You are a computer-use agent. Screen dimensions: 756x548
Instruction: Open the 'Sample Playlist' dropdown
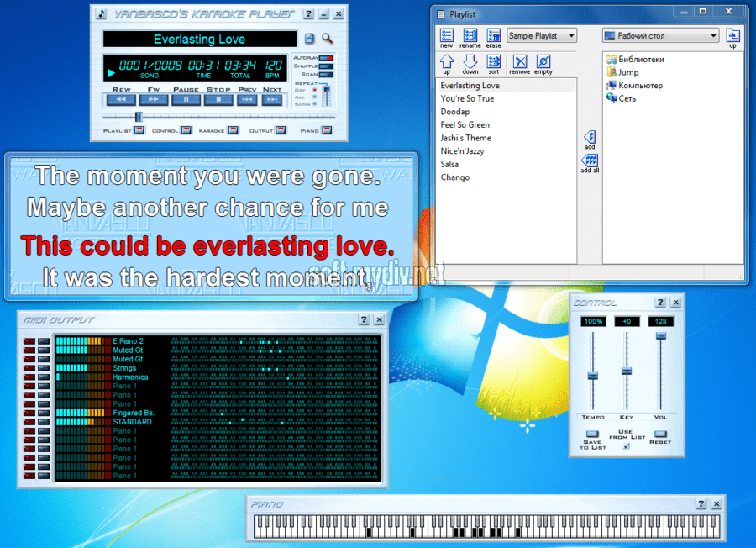[542, 35]
